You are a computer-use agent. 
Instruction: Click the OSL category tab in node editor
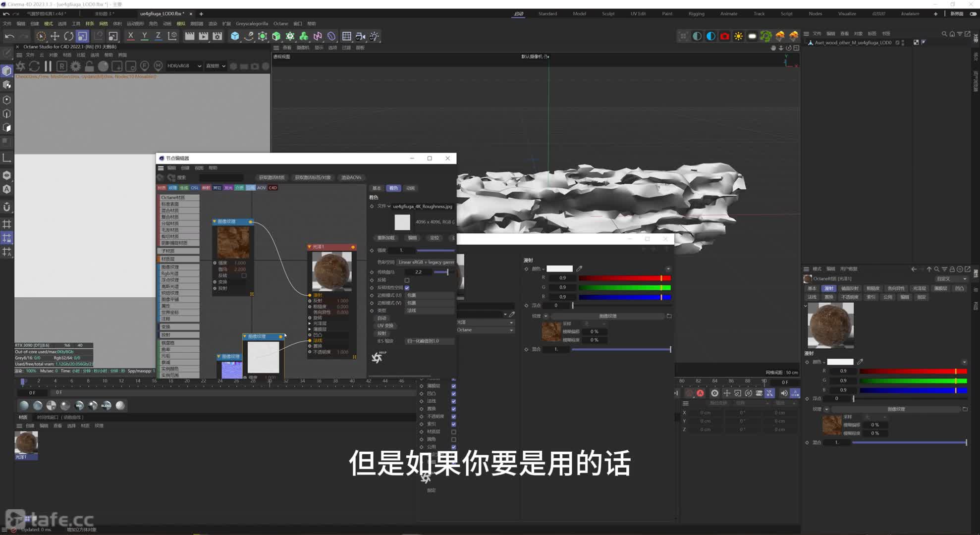195,188
